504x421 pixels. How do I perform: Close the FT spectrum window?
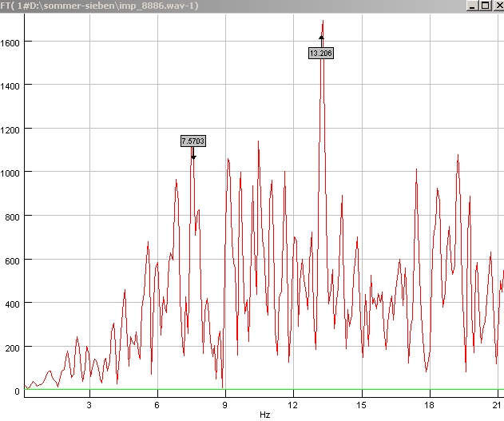click(x=497, y=6)
